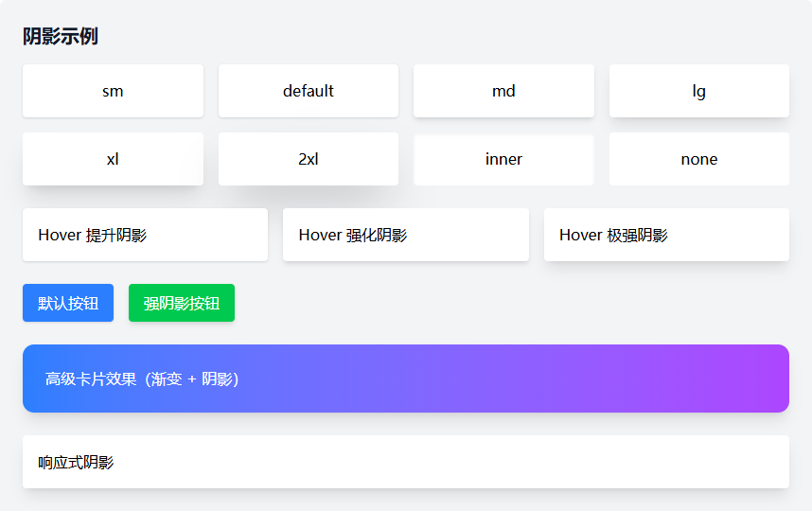Click the md shadow card
Screen dimensions: 812x511
503,91
